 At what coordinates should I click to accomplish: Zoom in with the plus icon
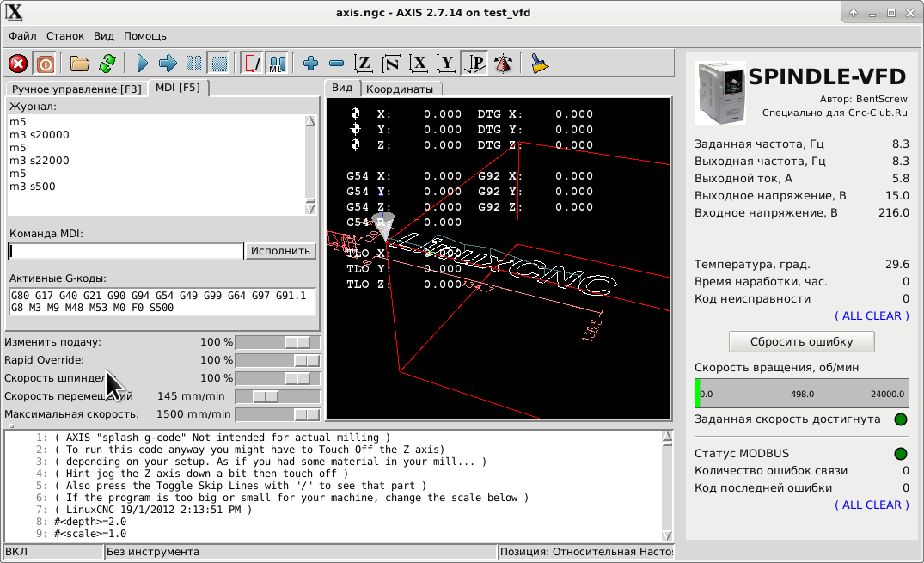pos(311,64)
